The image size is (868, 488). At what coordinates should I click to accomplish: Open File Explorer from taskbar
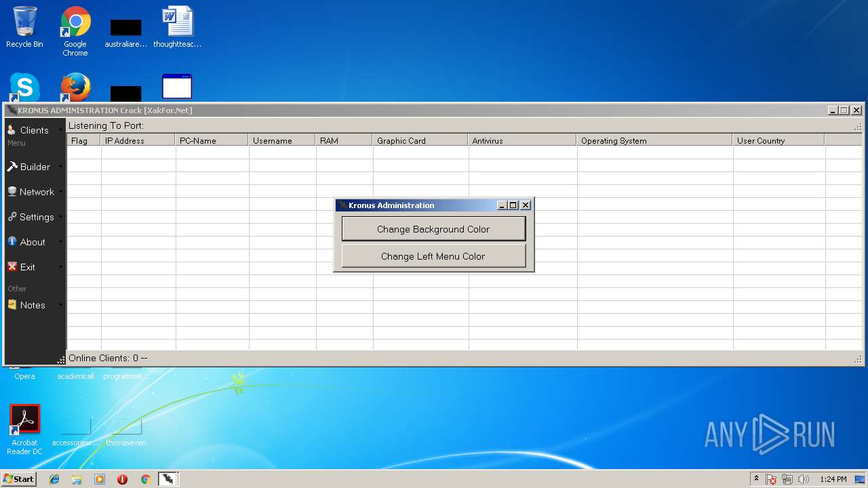click(x=77, y=479)
